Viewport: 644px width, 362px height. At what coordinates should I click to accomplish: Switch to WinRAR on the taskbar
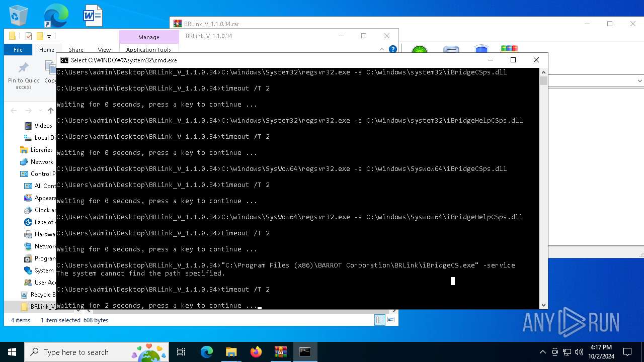280,352
